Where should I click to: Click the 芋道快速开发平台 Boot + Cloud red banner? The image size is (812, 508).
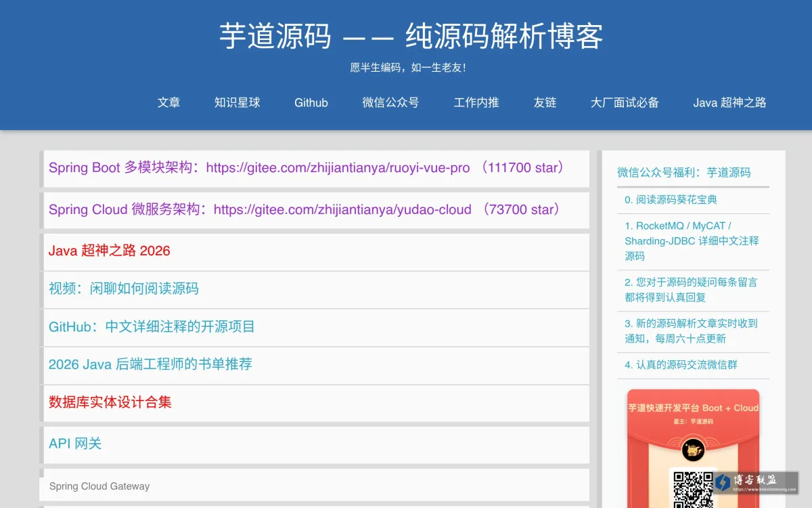(x=693, y=408)
